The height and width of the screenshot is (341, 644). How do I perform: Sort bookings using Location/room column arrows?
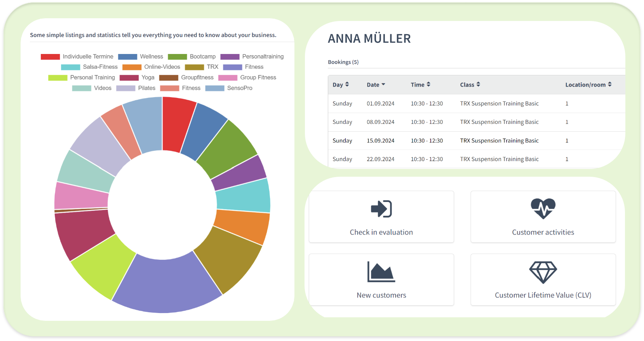coord(609,84)
